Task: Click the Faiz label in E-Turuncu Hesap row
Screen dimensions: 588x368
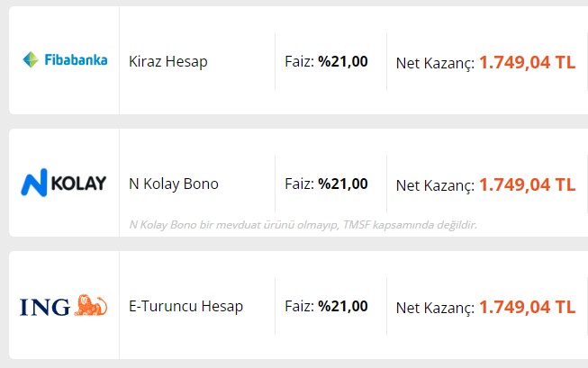Action: click(299, 306)
